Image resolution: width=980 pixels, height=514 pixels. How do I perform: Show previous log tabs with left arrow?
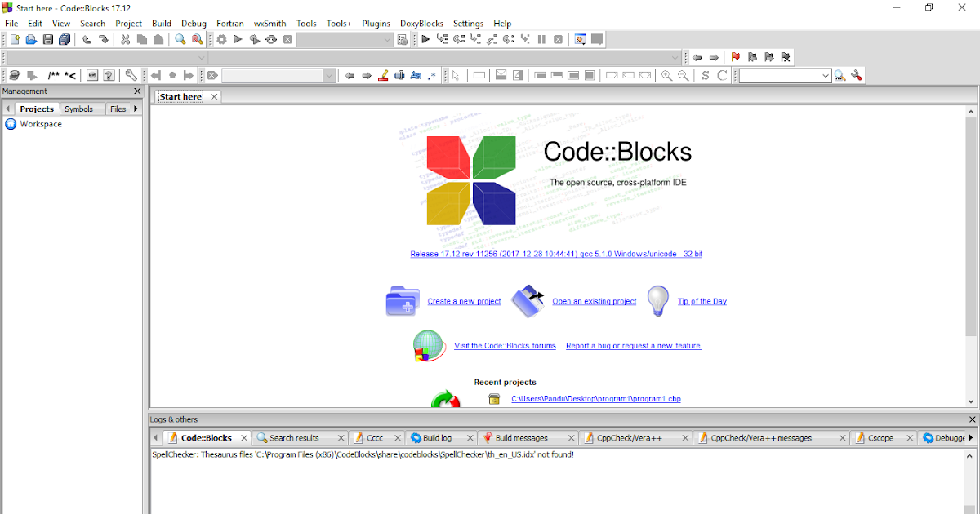(155, 437)
